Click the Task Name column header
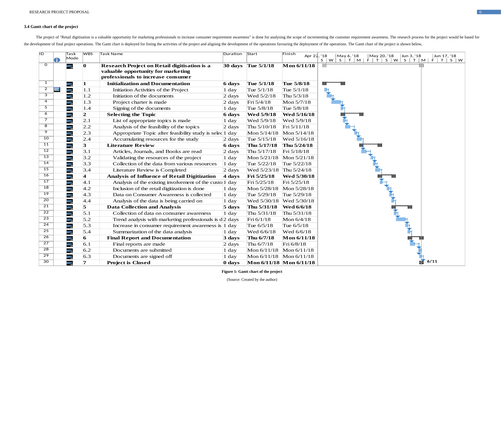The height and width of the screenshot is (432, 504). 111,54
